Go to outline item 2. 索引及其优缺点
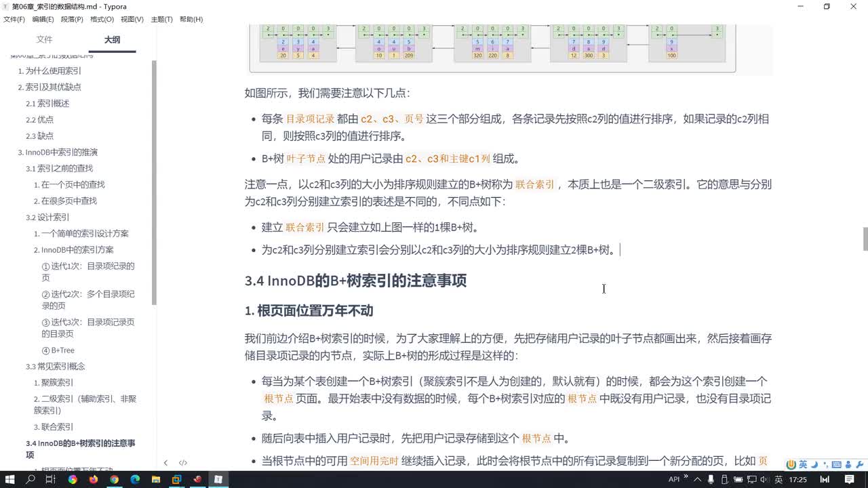Image resolution: width=868 pixels, height=488 pixels. (50, 87)
